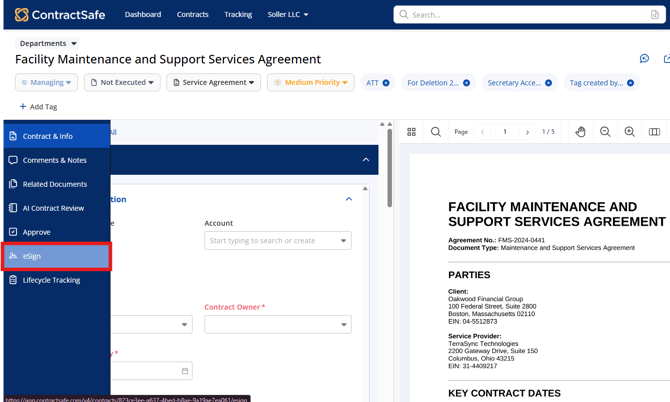Screen dimensions: 670x402
Task: Click the ATT tag label
Action: pyautogui.click(x=372, y=83)
